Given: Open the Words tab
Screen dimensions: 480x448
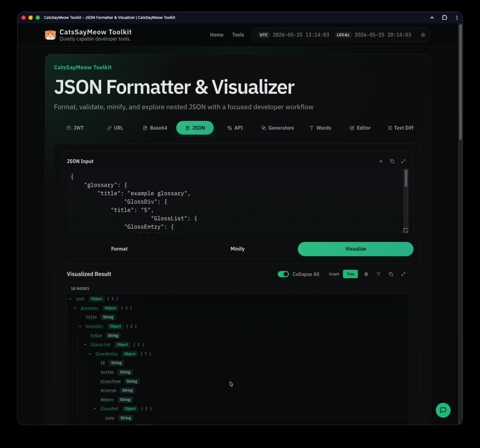Looking at the screenshot, I should tap(320, 128).
